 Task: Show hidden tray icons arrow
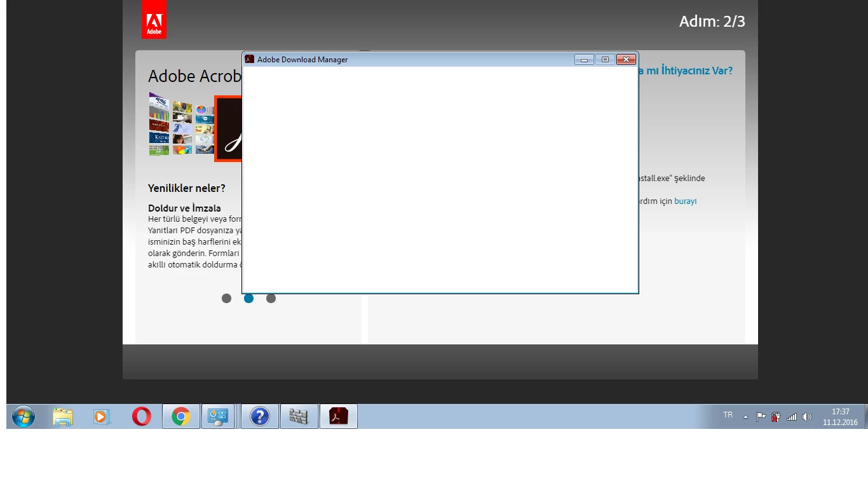[746, 417]
